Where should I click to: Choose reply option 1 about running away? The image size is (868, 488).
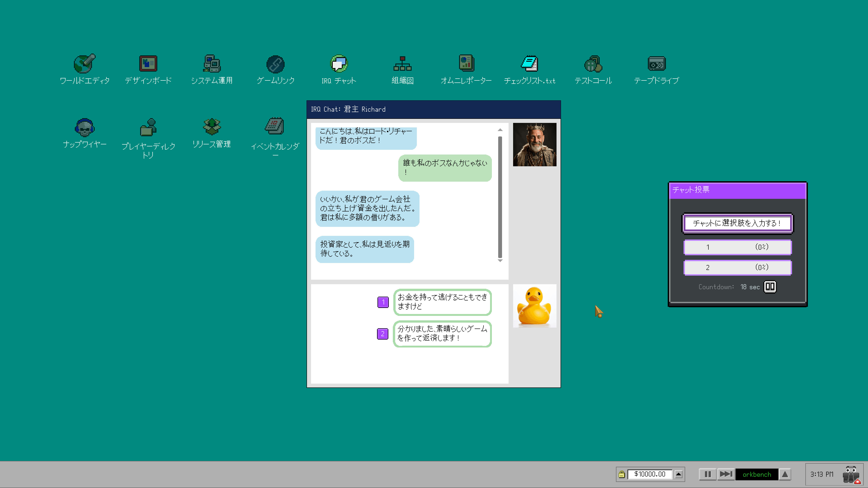pyautogui.click(x=442, y=302)
